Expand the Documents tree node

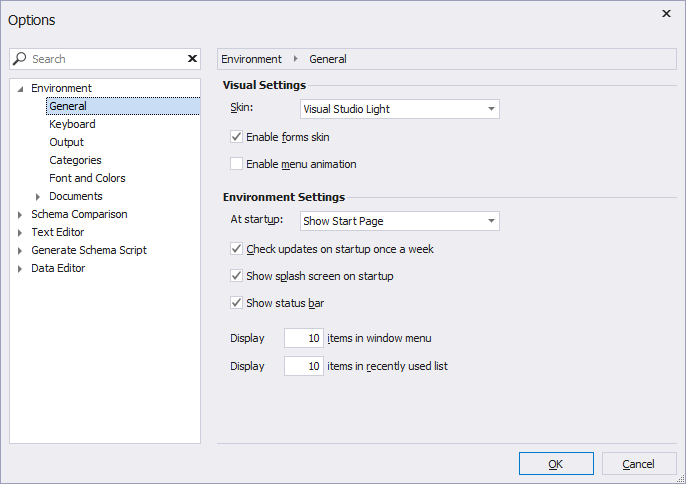(x=38, y=197)
